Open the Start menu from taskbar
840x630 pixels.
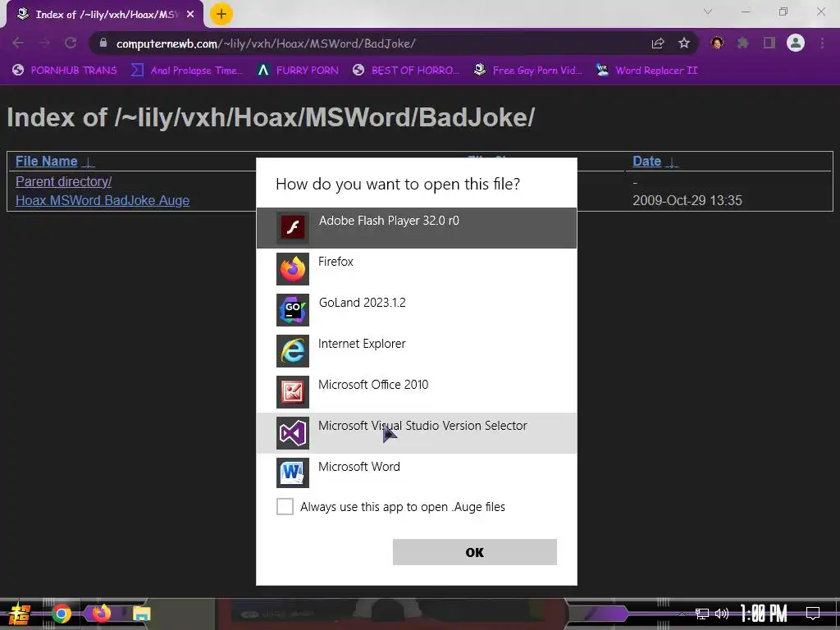[18, 614]
